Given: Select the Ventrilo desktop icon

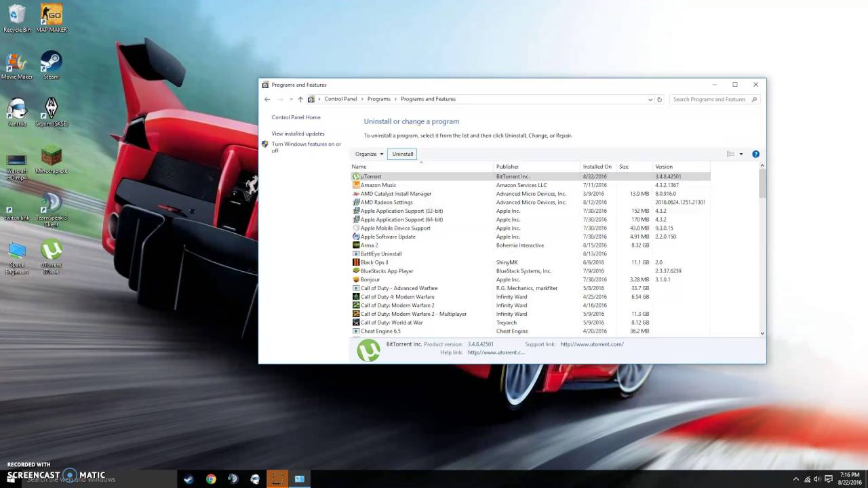Looking at the screenshot, I should point(16,113).
